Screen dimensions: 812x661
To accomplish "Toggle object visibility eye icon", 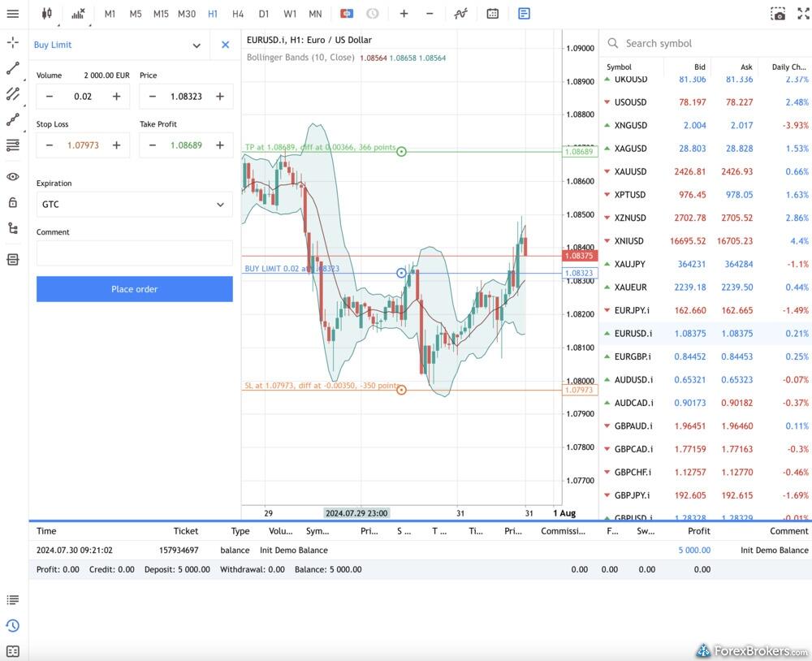I will click(12, 176).
